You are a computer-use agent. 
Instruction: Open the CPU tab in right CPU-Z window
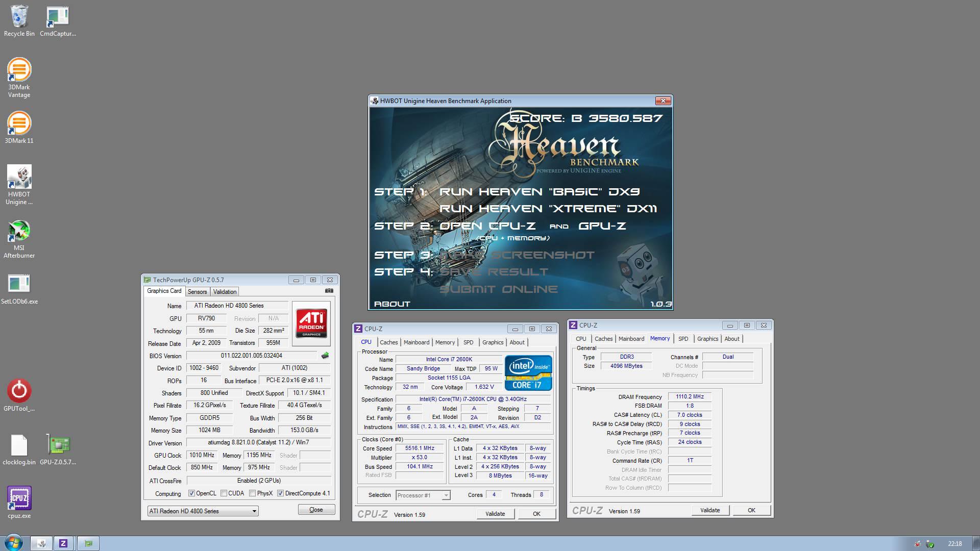tap(581, 339)
